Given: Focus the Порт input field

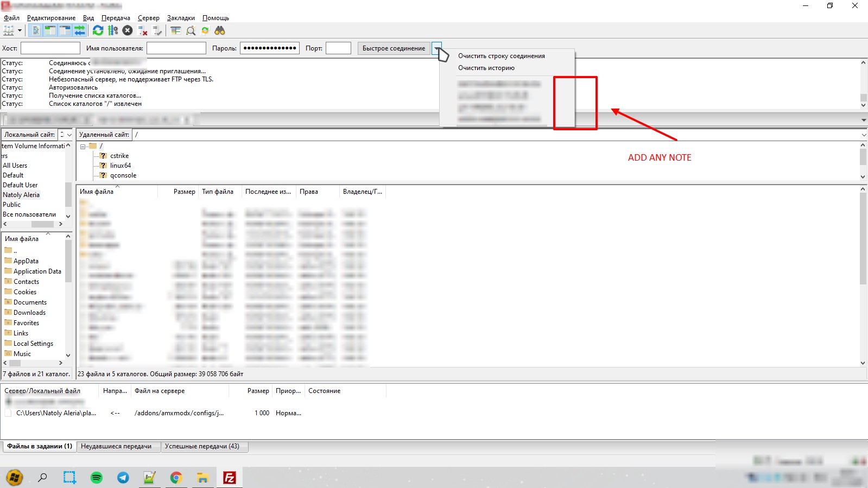Looking at the screenshot, I should 338,48.
